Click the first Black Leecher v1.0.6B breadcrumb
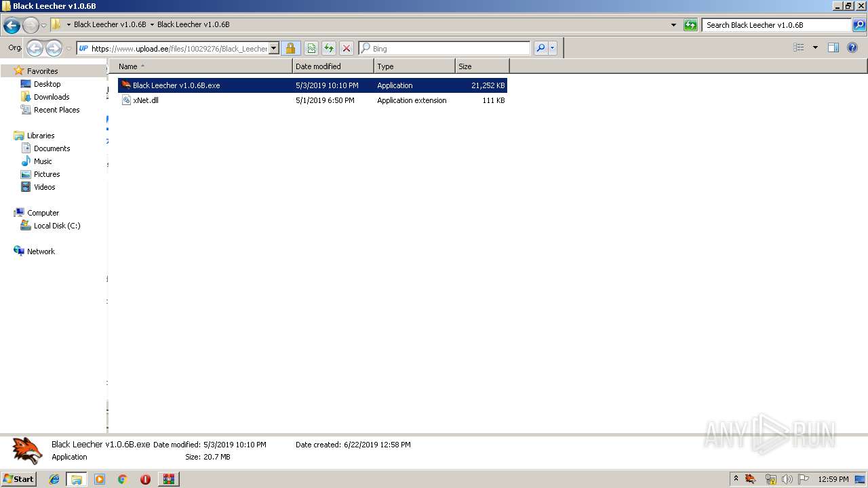 (110, 24)
